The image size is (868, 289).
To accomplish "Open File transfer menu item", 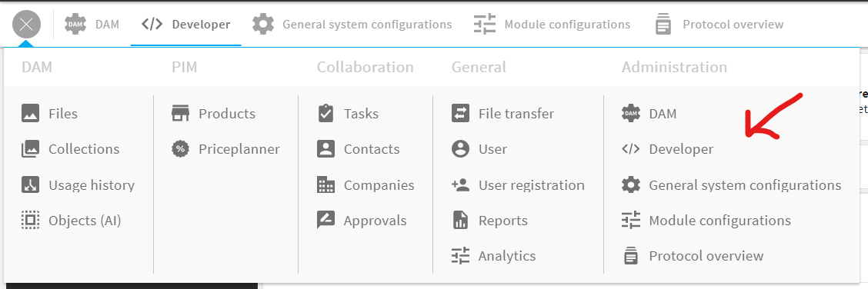I will [x=502, y=114].
